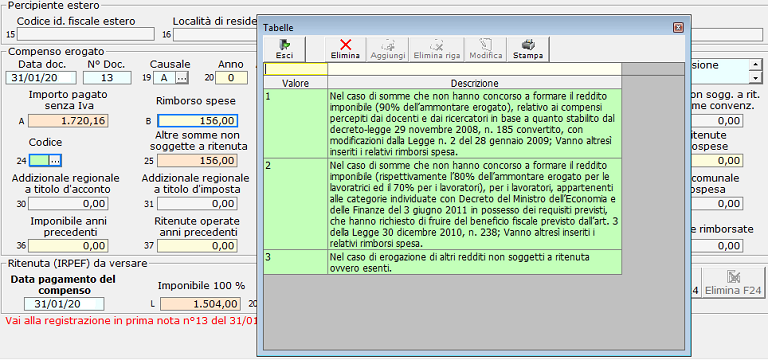Click the Descrizione column header
This screenshot has width=768, height=360.
[x=474, y=83]
